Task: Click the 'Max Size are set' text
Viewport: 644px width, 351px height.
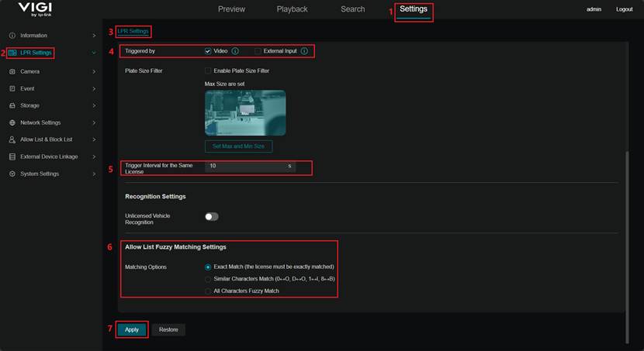Action: click(225, 84)
